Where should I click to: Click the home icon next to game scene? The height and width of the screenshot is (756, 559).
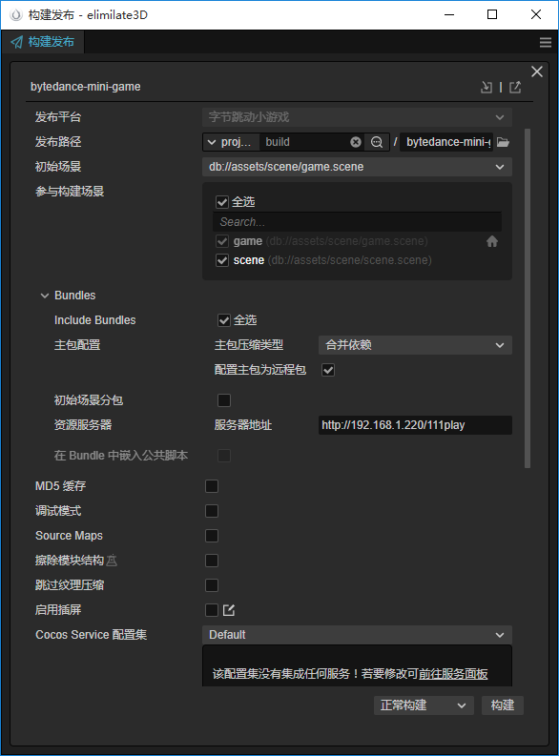point(492,241)
